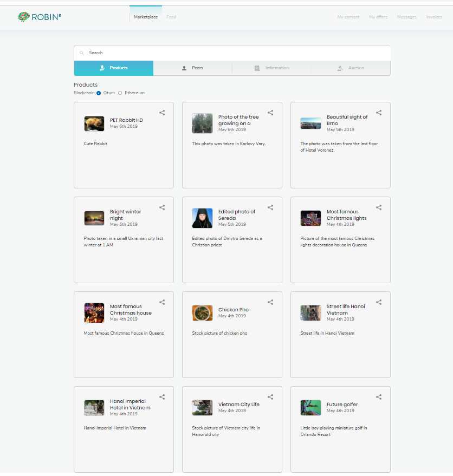
Task: Open the Brno sight thumbnail
Action: point(310,123)
